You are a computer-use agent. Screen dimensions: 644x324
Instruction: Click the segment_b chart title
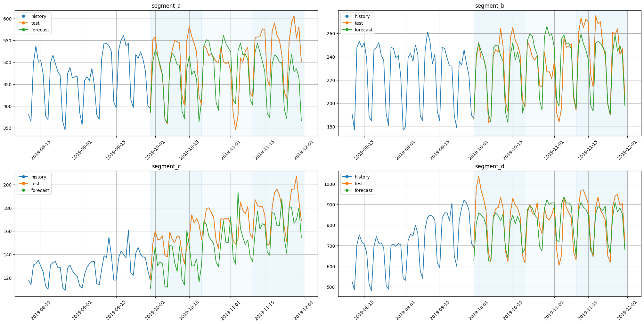pos(490,6)
